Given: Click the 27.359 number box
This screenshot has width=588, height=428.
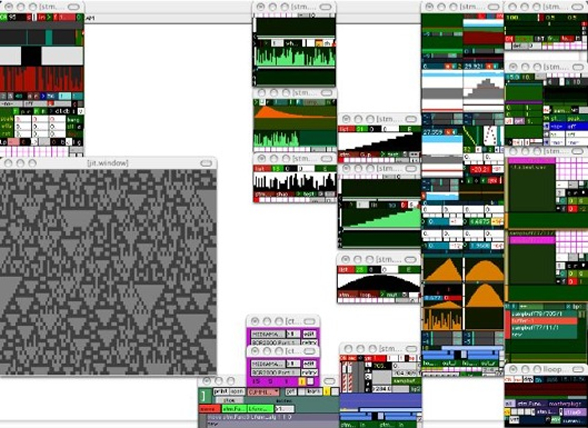Looking at the screenshot, I should (433, 132).
